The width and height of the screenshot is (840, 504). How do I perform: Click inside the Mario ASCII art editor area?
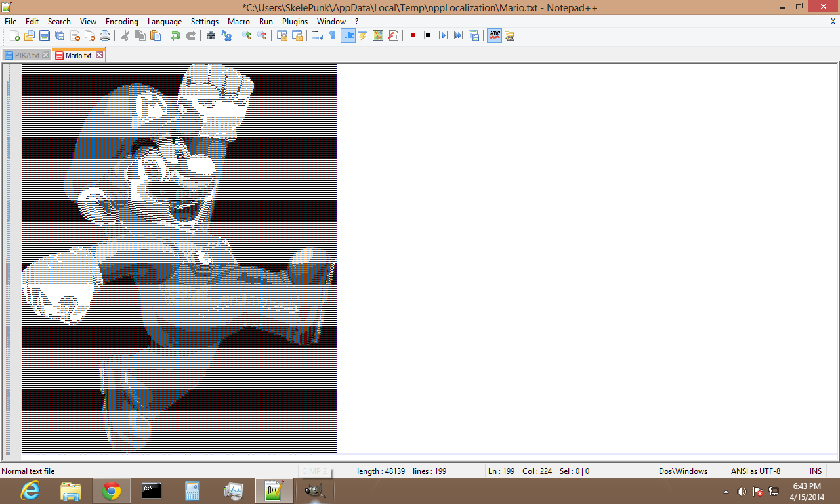(179, 258)
